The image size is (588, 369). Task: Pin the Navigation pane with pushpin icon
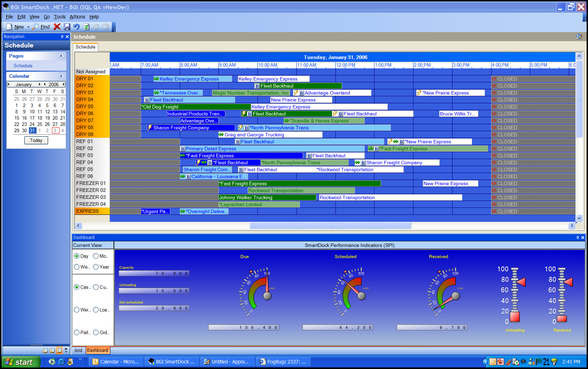(x=62, y=37)
